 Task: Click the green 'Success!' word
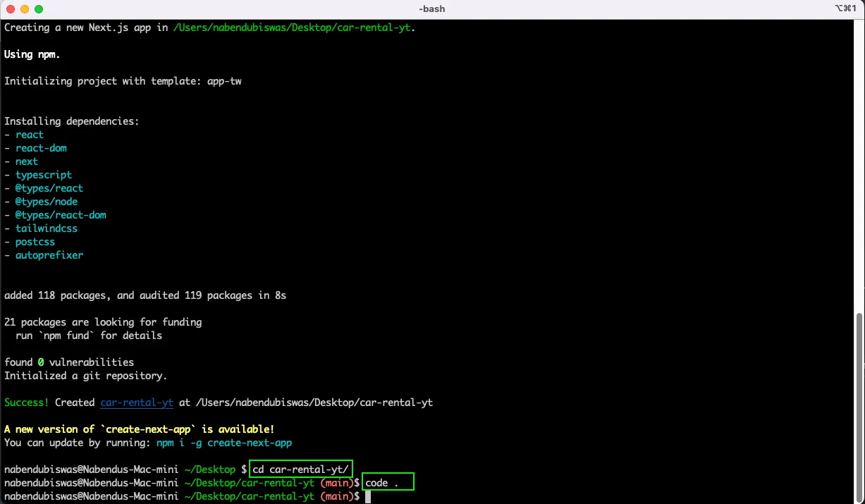pyautogui.click(x=27, y=402)
